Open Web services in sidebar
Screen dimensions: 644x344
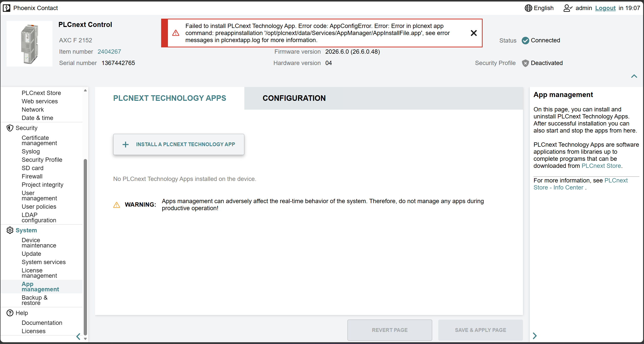coord(40,101)
